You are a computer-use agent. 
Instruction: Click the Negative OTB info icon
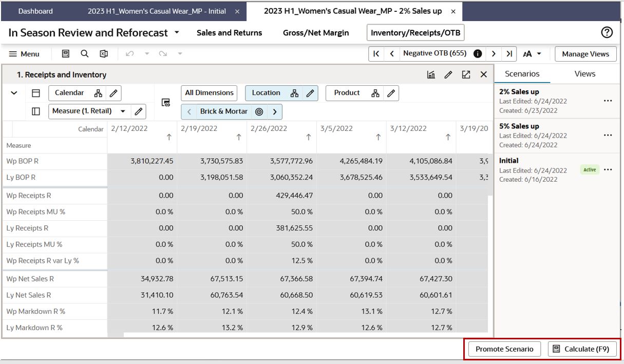point(478,54)
